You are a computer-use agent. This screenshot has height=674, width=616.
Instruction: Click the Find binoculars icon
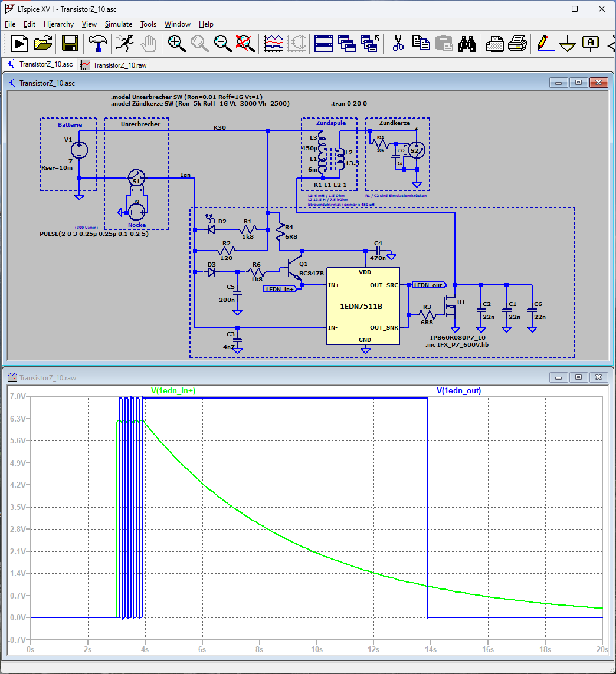pos(467,43)
